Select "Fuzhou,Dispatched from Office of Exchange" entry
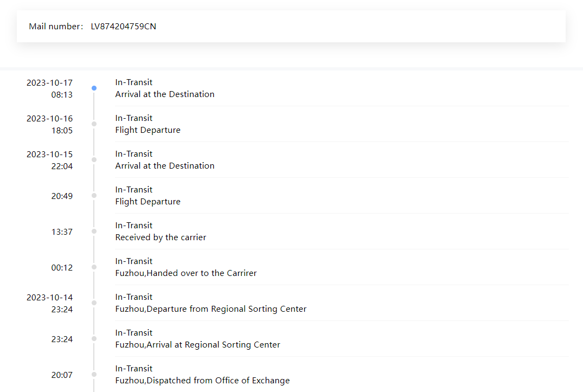Viewport: 583px width, 392px height. (x=202, y=381)
